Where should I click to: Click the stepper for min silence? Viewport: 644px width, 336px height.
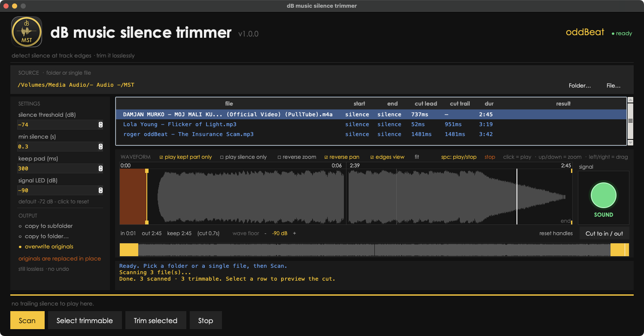100,147
